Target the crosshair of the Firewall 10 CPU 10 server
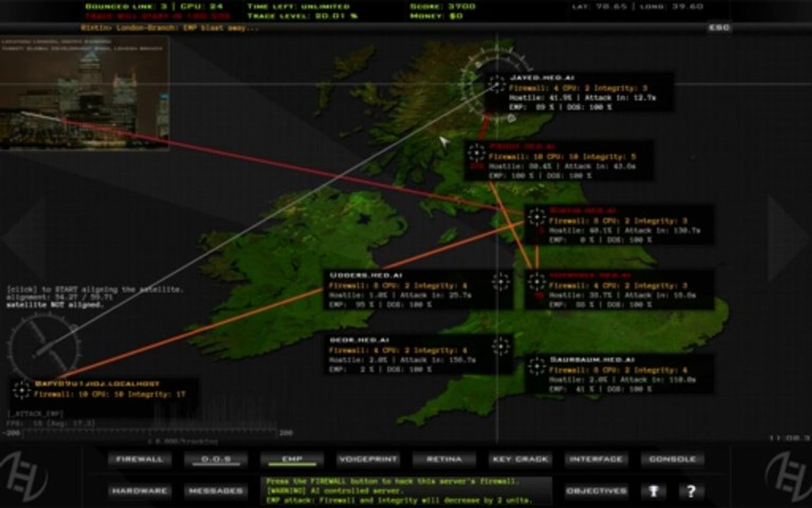This screenshot has height=508, width=812. coord(476,152)
